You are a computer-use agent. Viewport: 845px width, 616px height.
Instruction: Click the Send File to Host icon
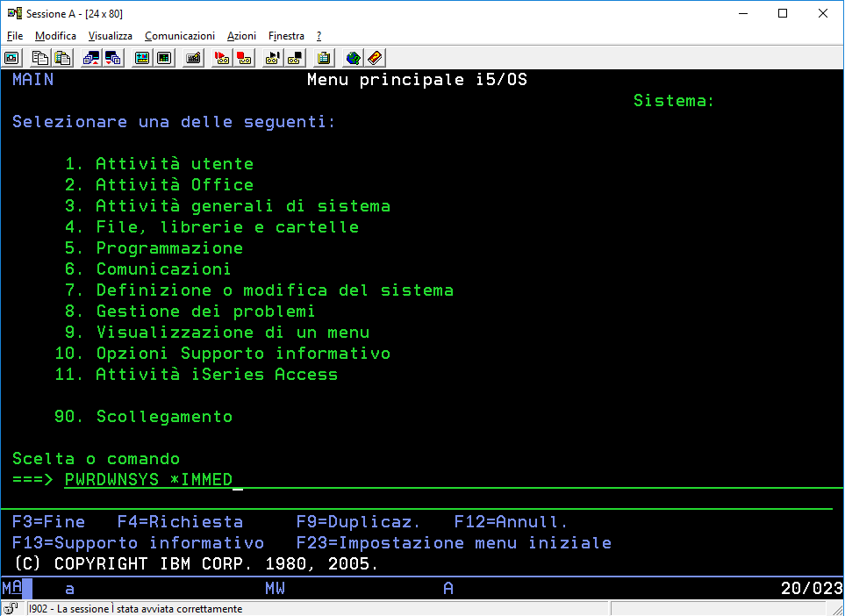90,58
